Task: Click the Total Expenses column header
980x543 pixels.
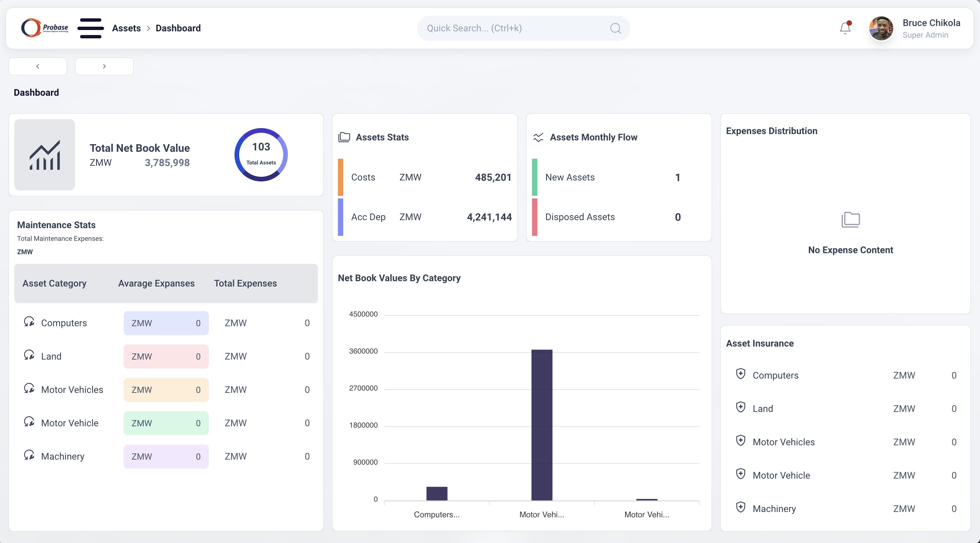Action: pyautogui.click(x=246, y=283)
